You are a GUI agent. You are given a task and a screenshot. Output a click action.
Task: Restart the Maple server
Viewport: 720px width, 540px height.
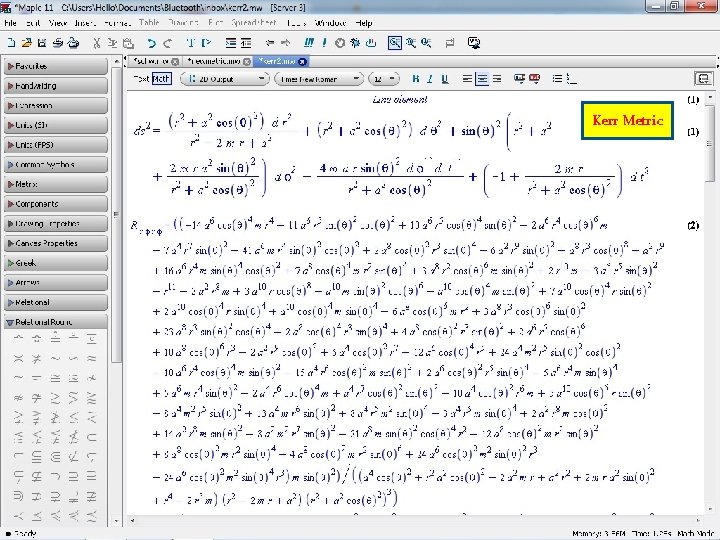coord(371,43)
